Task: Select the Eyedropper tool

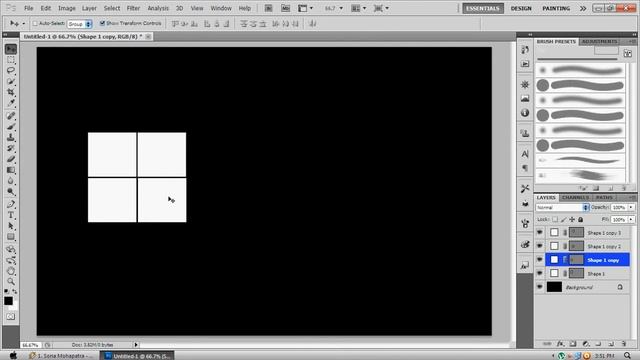Action: (x=11, y=103)
